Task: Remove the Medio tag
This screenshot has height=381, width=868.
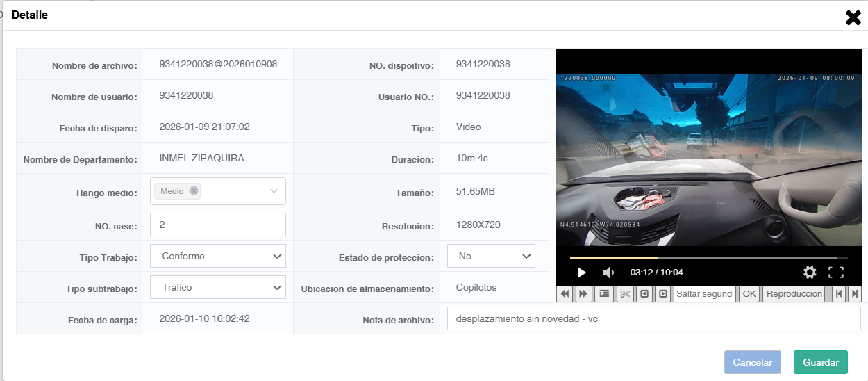Action: [x=194, y=190]
